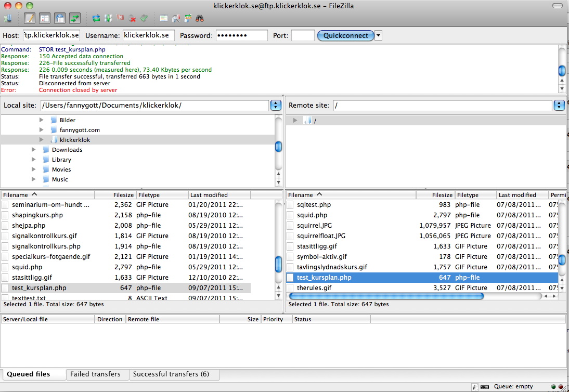Click the Remote site path field
Image resolution: width=569 pixels, height=392 pixels.
click(443, 106)
